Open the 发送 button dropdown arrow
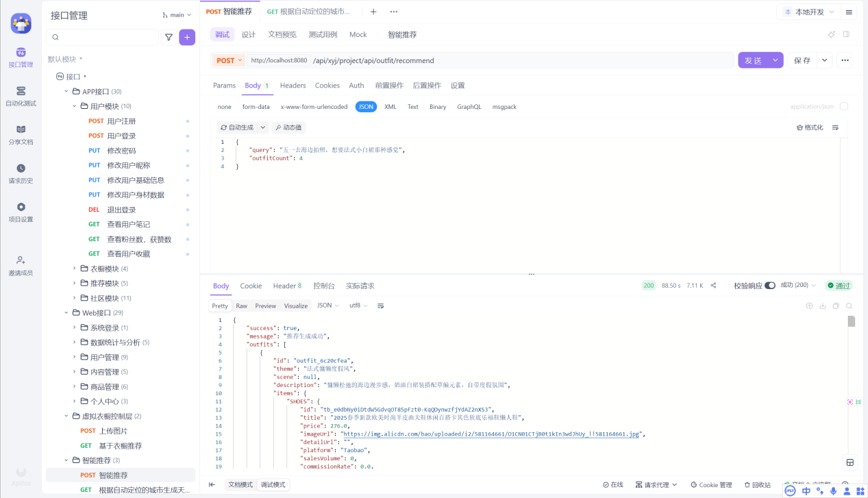 coord(776,60)
